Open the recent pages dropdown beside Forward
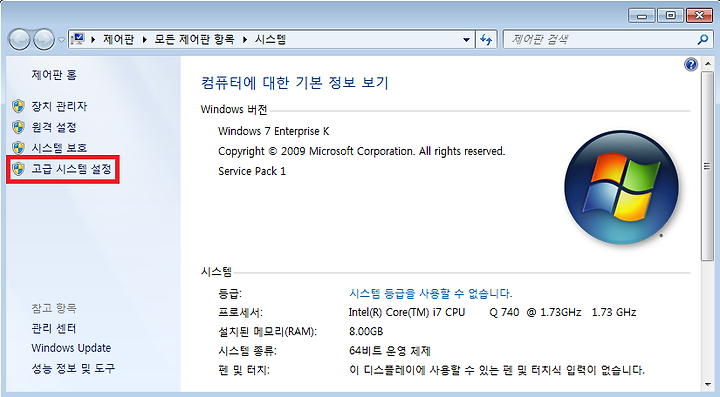The image size is (720, 397). [61, 40]
